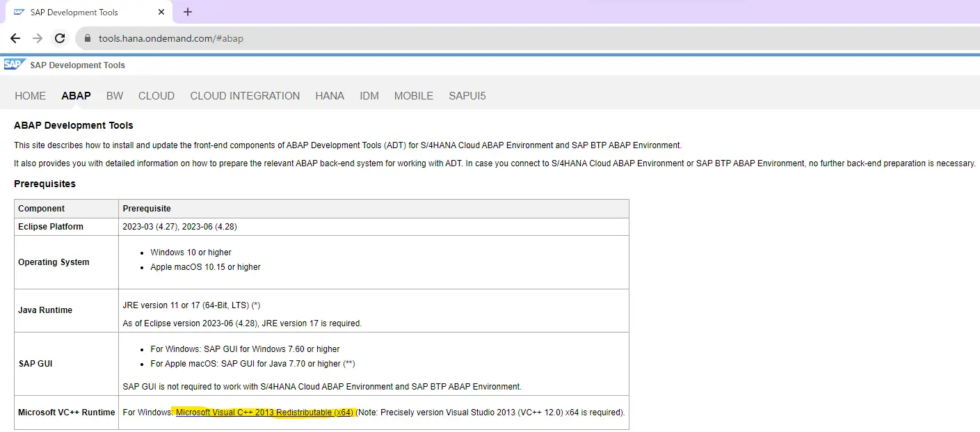This screenshot has width=980, height=432.
Task: Click the lock icon in address bar
Action: (x=88, y=38)
